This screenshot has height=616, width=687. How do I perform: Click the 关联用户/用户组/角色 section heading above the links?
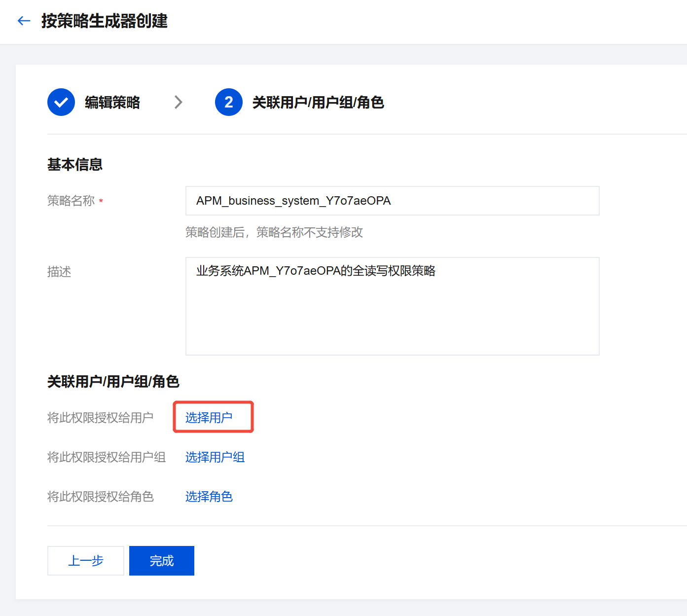(x=113, y=381)
